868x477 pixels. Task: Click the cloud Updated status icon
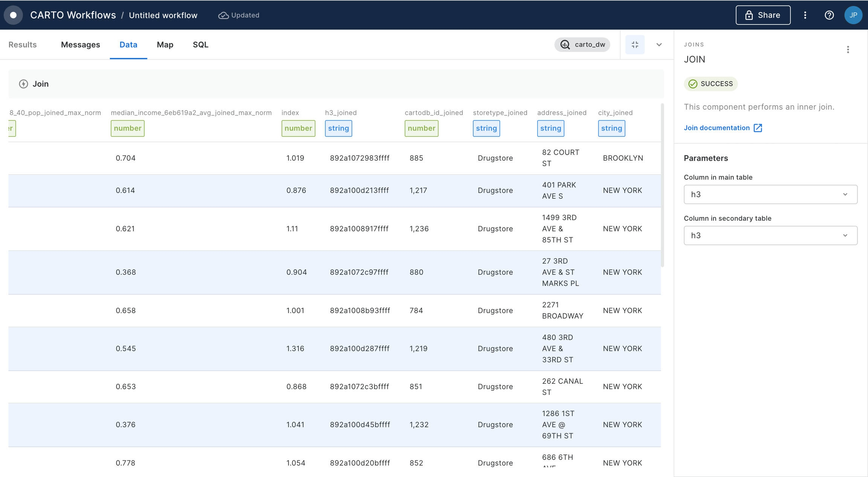(x=223, y=15)
